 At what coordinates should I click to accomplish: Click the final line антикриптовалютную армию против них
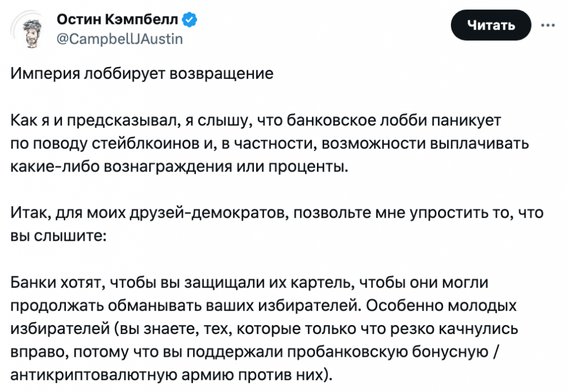pos(172,375)
